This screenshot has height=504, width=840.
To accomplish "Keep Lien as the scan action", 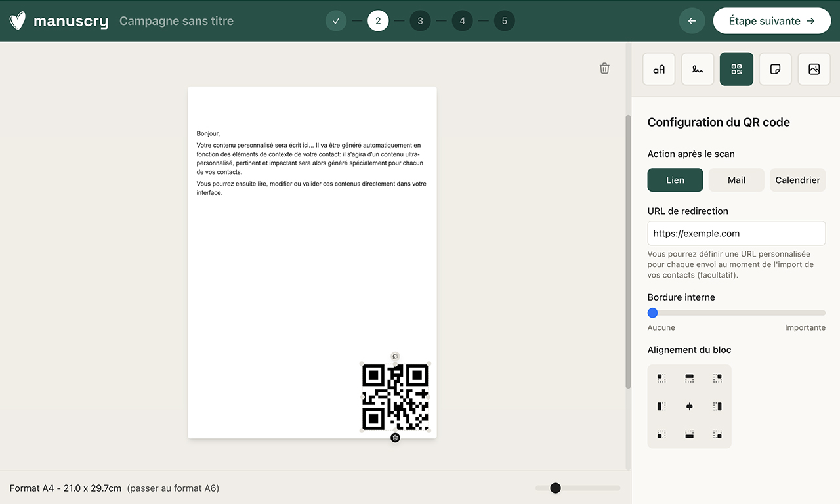I will tap(675, 180).
